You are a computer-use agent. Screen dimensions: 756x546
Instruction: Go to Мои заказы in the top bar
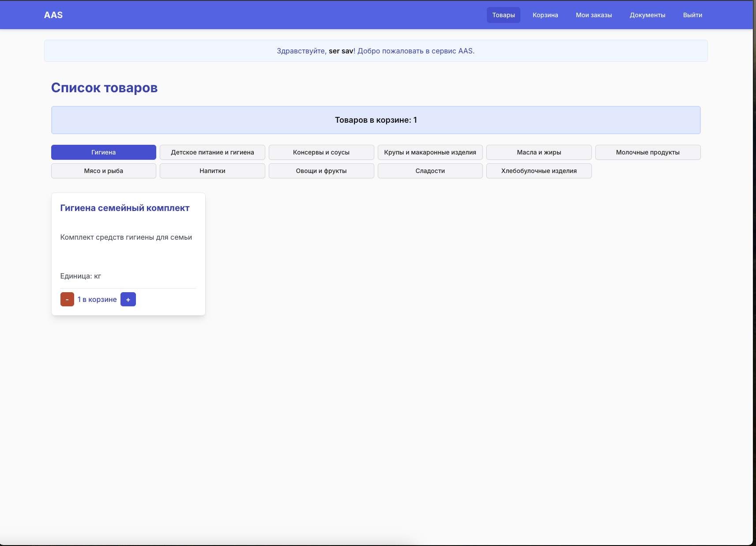coord(594,15)
